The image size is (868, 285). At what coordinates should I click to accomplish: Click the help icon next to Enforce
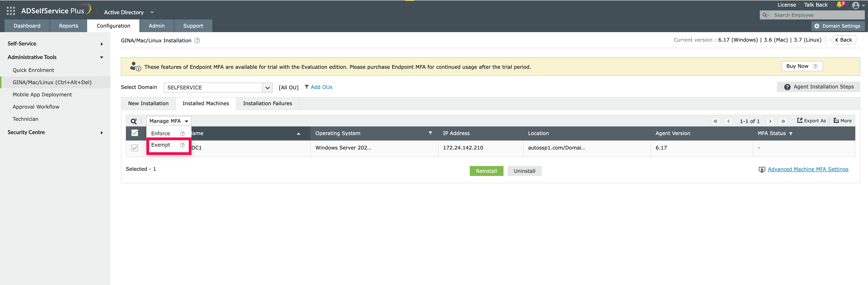point(182,134)
